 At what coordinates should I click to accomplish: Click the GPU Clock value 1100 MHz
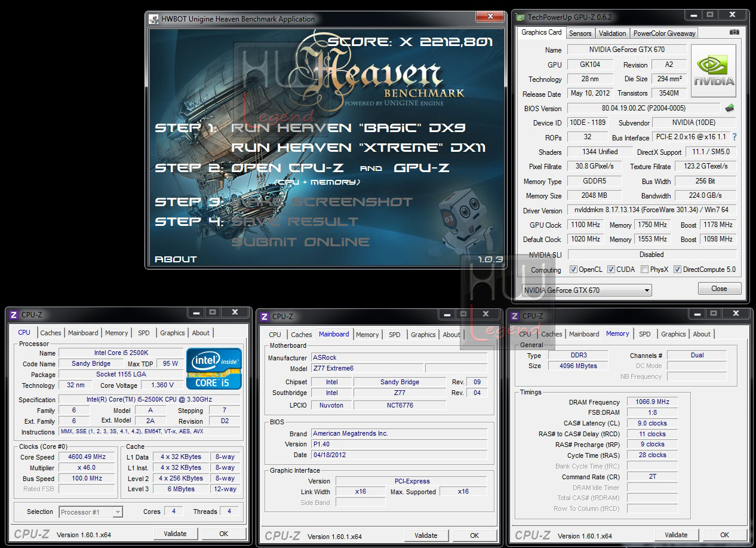585,225
